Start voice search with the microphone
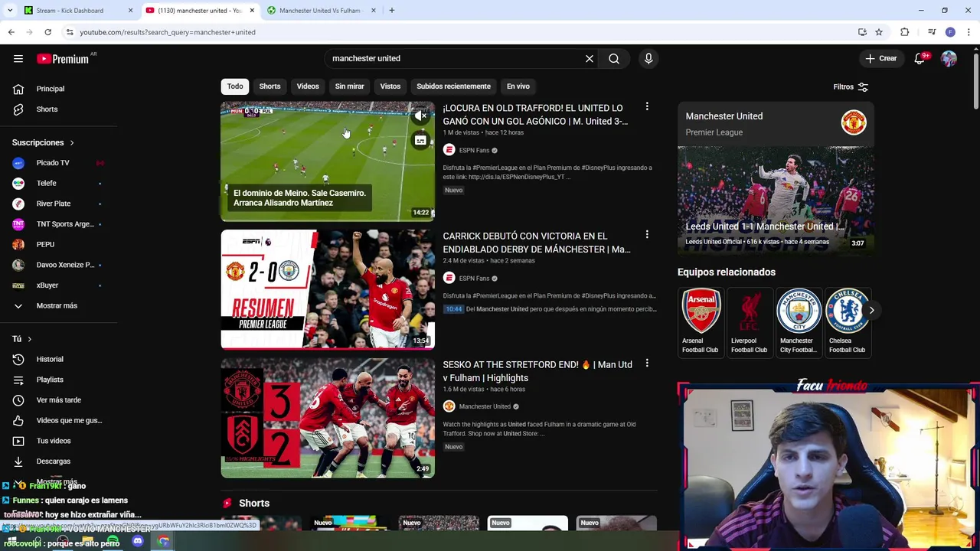 pyautogui.click(x=648, y=58)
